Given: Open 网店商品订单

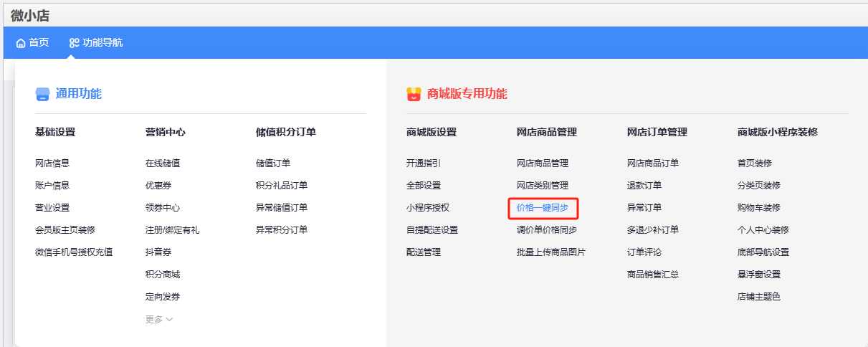Looking at the screenshot, I should click(653, 163).
